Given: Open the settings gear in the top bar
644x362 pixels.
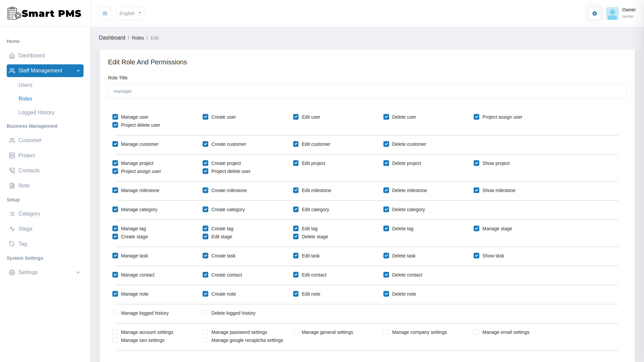Looking at the screenshot, I should 594,13.
